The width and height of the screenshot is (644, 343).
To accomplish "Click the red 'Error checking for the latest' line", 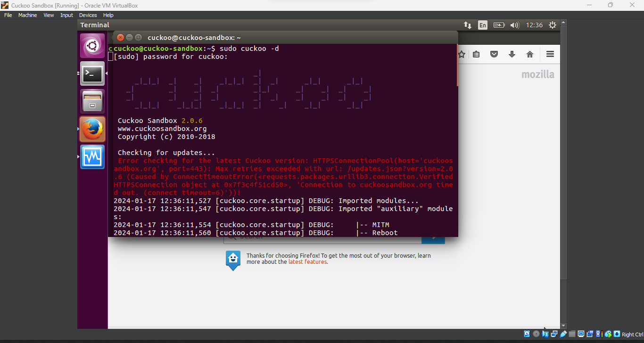I will pyautogui.click(x=285, y=161).
